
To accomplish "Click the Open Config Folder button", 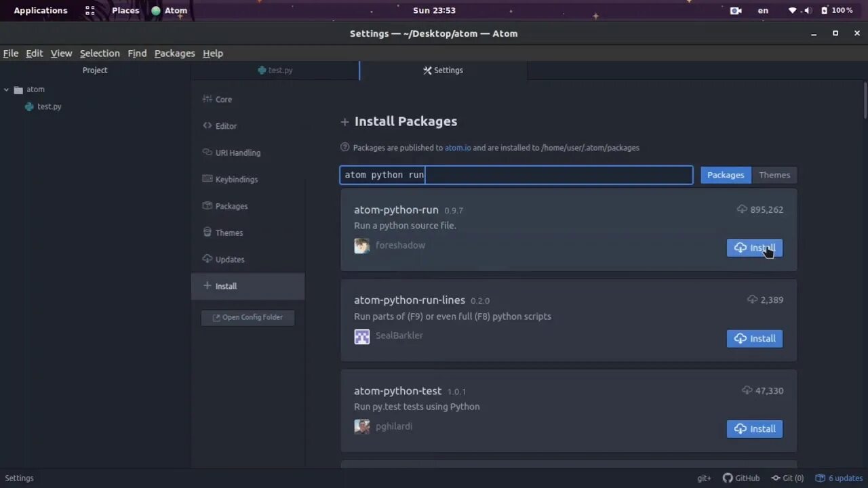I will click(x=248, y=317).
